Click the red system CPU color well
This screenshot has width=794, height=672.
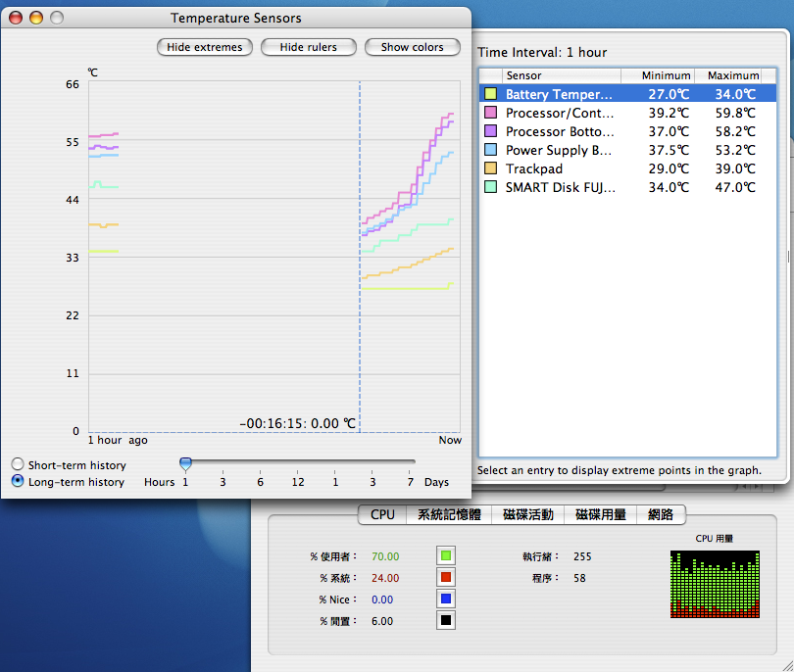point(446,577)
